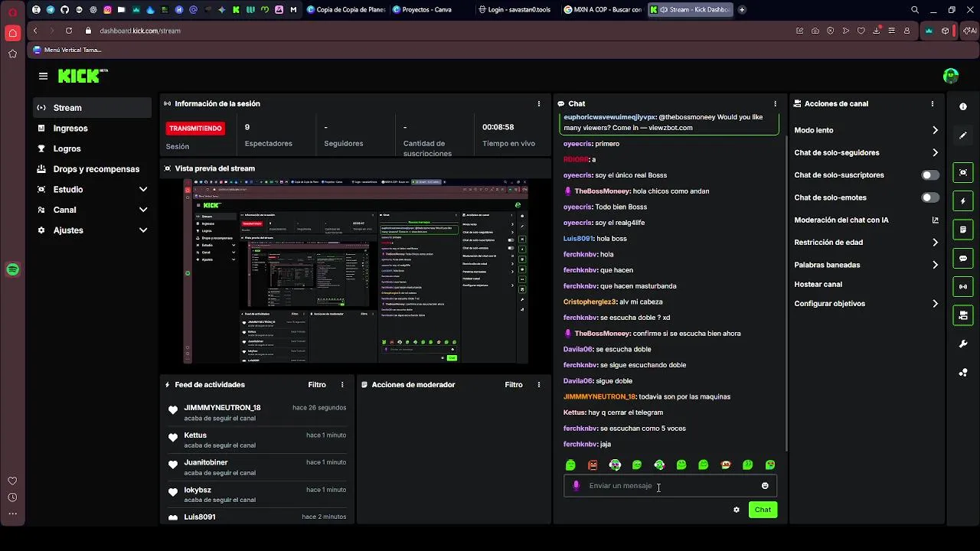980x551 pixels.
Task: Click Hostear canal
Action: (x=818, y=284)
